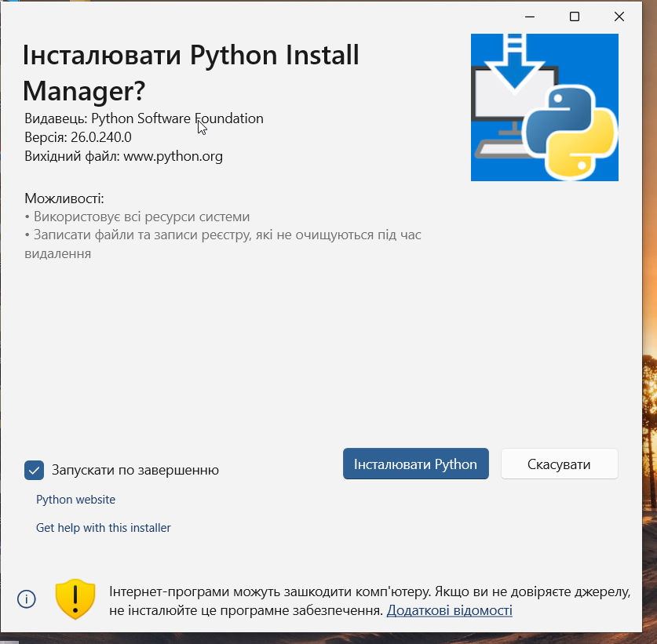Click text Записати файли та записи реєстру
Image resolution: width=657 pixels, height=644 pixels.
(x=142, y=235)
